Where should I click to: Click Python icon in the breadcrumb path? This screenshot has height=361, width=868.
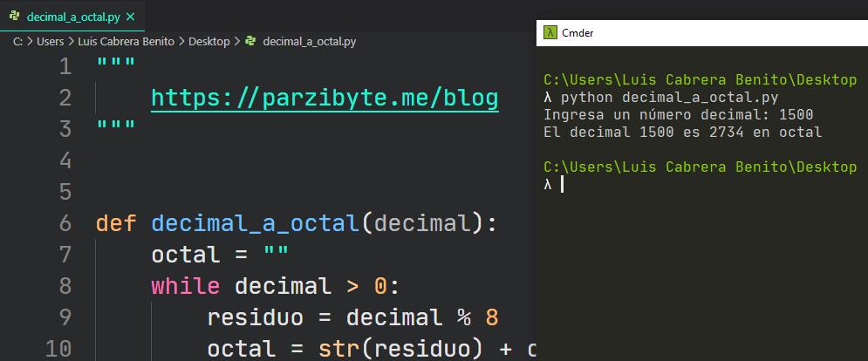pyautogui.click(x=251, y=41)
